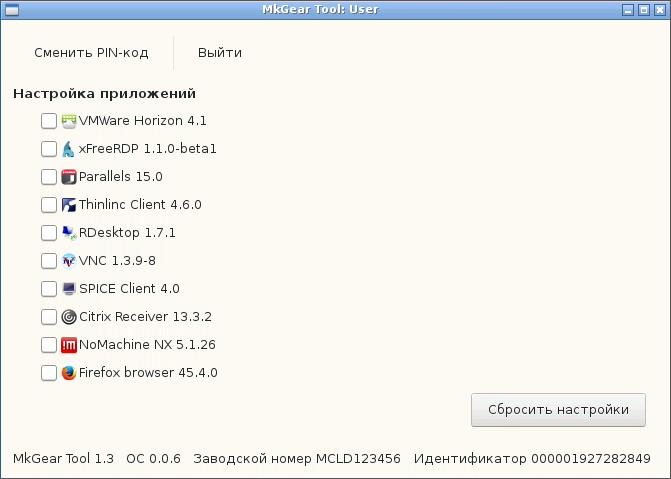Viewport: 671px width, 479px height.
Task: Check the Parallels 15.0 checkbox
Action: tap(49, 177)
